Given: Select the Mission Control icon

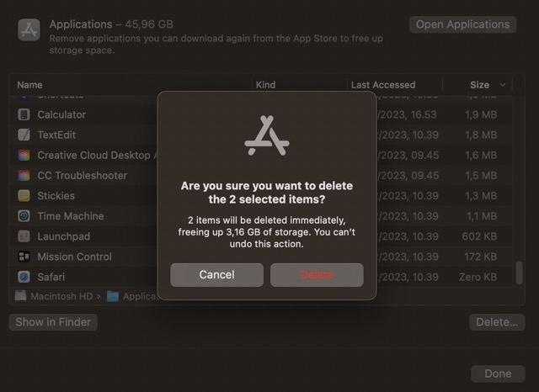Looking at the screenshot, I should [x=24, y=257].
